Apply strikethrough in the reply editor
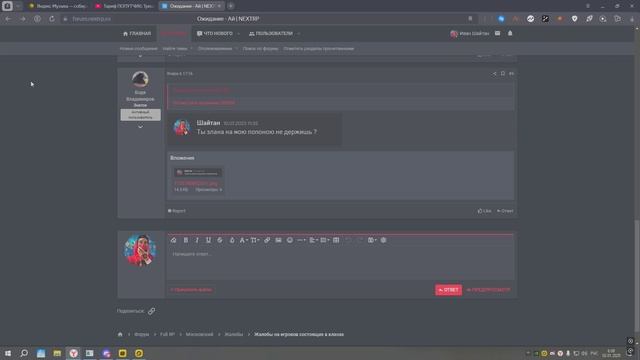The image size is (640, 360). (220, 240)
